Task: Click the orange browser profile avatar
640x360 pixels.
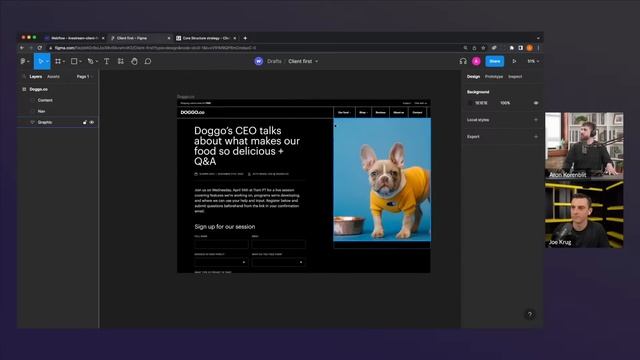Action: [x=529, y=48]
